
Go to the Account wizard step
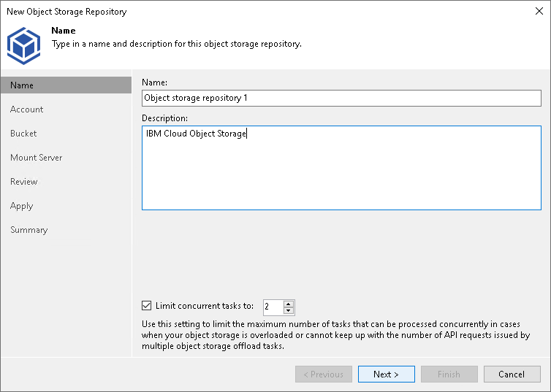[x=27, y=109]
